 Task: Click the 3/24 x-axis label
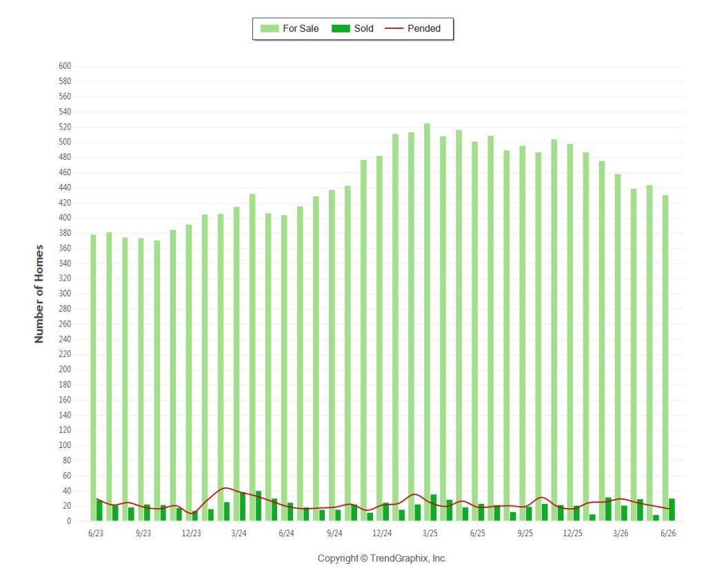[x=239, y=533]
